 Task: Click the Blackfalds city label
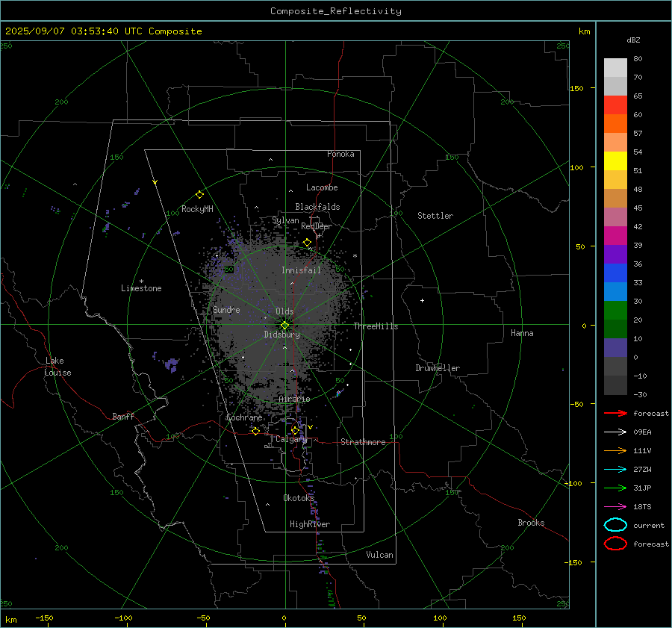pos(317,207)
